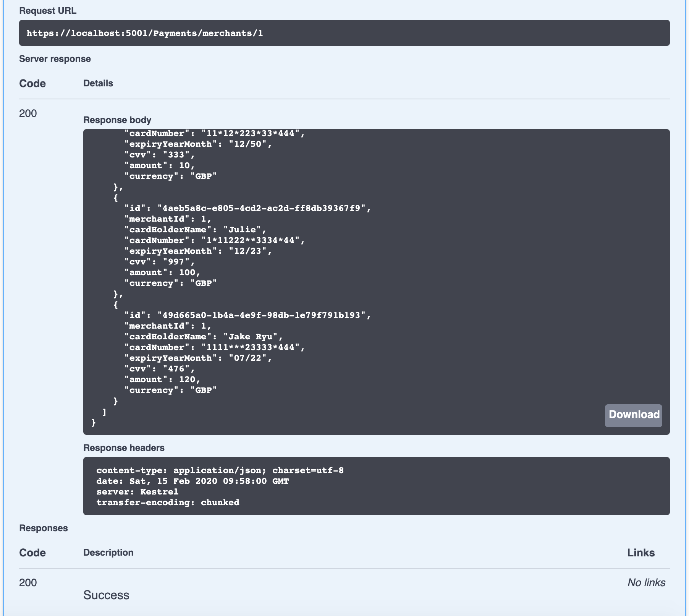The image size is (689, 616).
Task: Click the "Response headers" label
Action: click(x=124, y=448)
